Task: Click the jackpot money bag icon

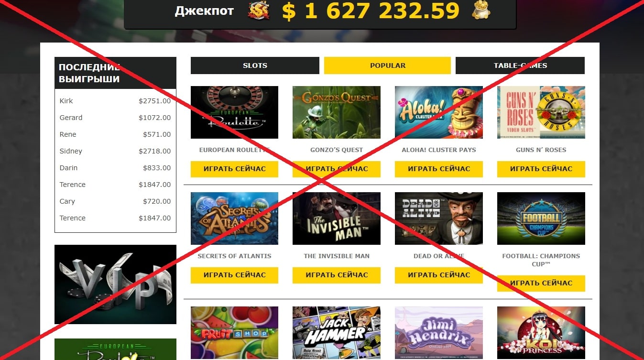Action: pos(259,11)
